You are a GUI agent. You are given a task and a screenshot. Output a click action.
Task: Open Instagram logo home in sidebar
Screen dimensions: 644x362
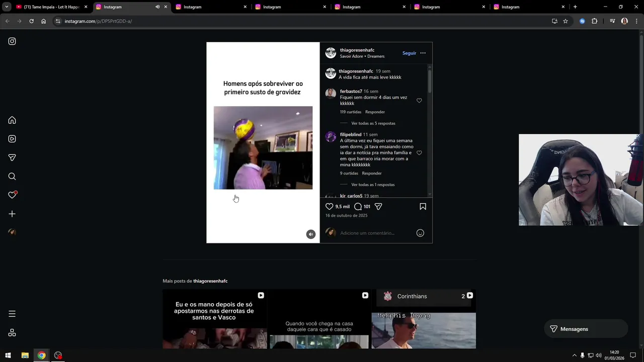pyautogui.click(x=12, y=41)
